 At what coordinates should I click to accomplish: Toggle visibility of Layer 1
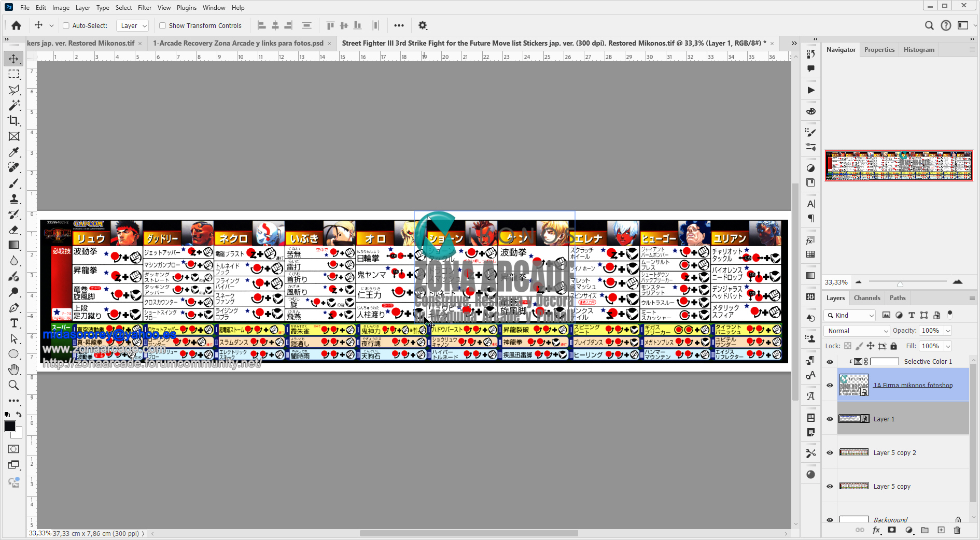[830, 419]
